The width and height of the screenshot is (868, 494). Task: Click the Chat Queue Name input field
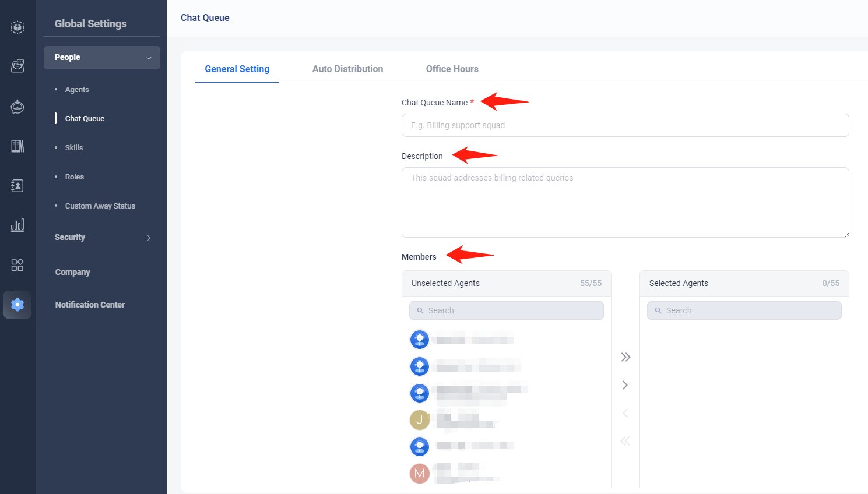point(625,125)
